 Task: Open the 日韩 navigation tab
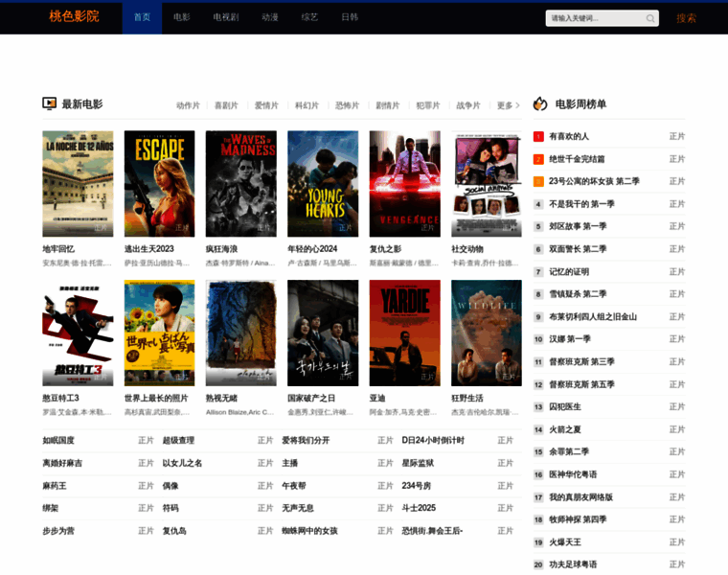tap(350, 17)
